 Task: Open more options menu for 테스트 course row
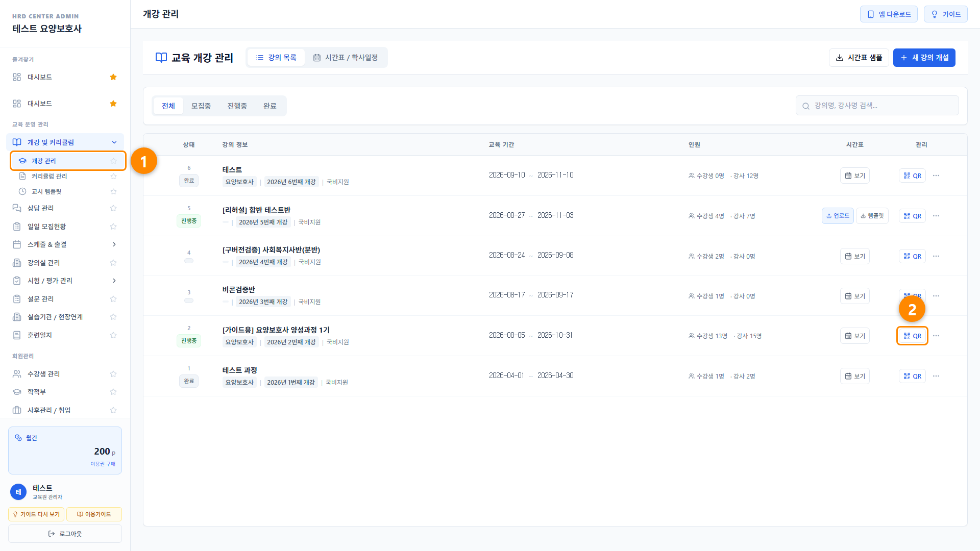click(936, 176)
